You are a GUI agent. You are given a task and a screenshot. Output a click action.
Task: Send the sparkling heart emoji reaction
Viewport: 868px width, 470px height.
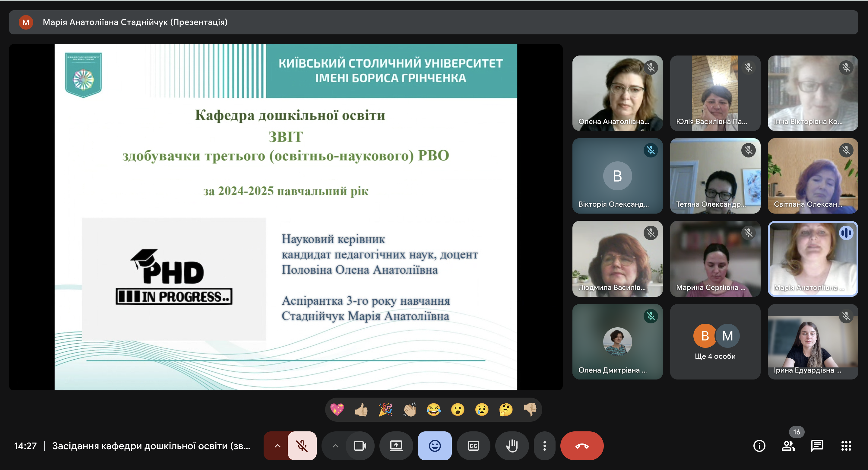[337, 410]
